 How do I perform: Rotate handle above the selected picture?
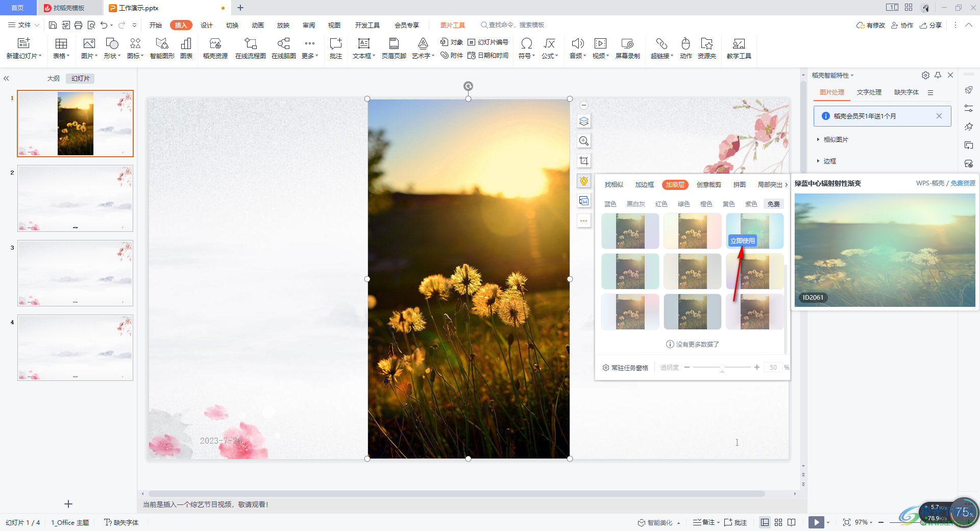[468, 86]
